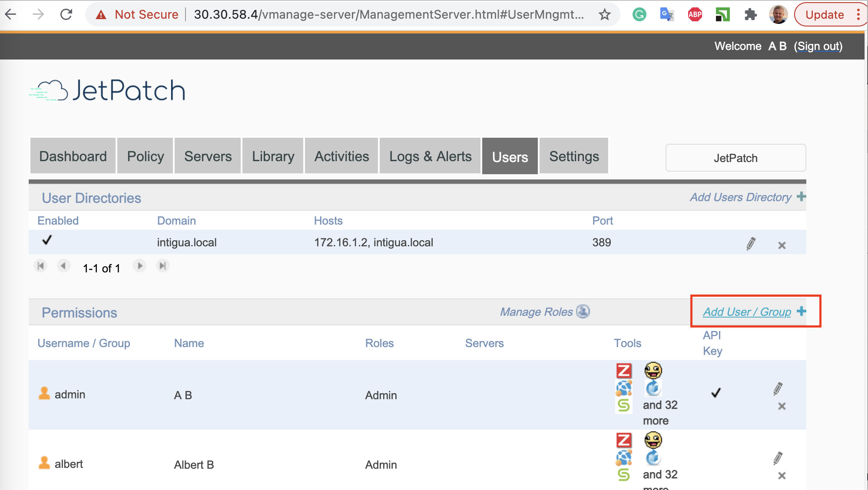Toggle the API Key checkmark for admin
This screenshot has width=868, height=490.
(716, 393)
